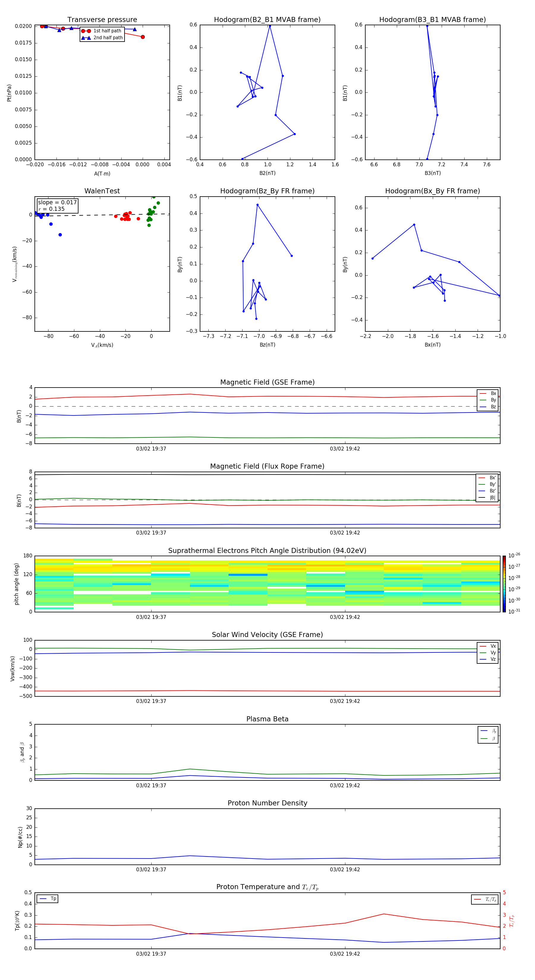Click Bx legend entry in GSE magnetic field
Image resolution: width=535 pixels, height=980 pixels.
point(488,393)
